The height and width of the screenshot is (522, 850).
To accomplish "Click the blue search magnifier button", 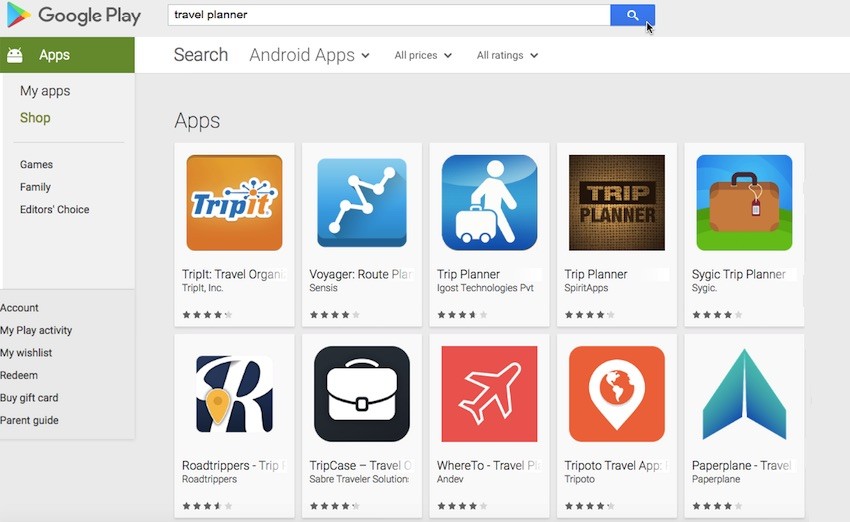I will [x=632, y=15].
